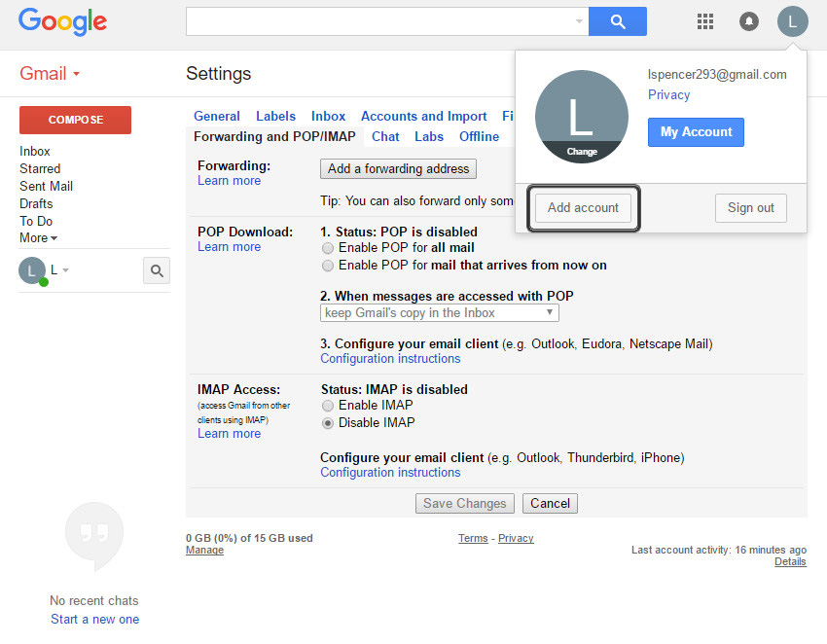The height and width of the screenshot is (644, 827).
Task: Open the Sent Mail folder
Action: pyautogui.click(x=47, y=186)
